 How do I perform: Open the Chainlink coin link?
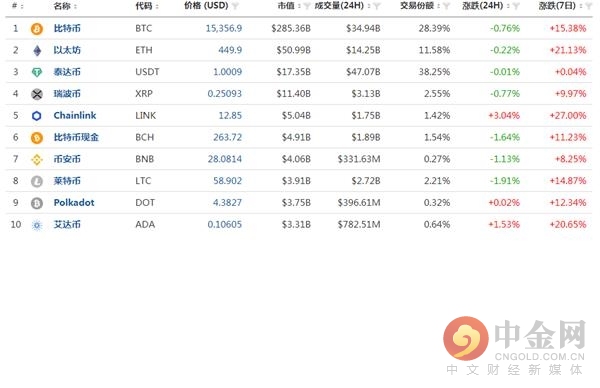(x=75, y=116)
